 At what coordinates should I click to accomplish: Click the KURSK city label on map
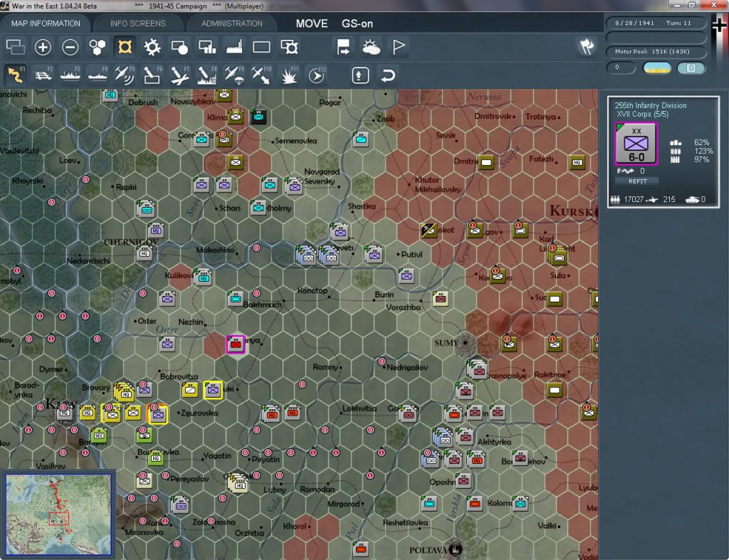click(x=571, y=211)
